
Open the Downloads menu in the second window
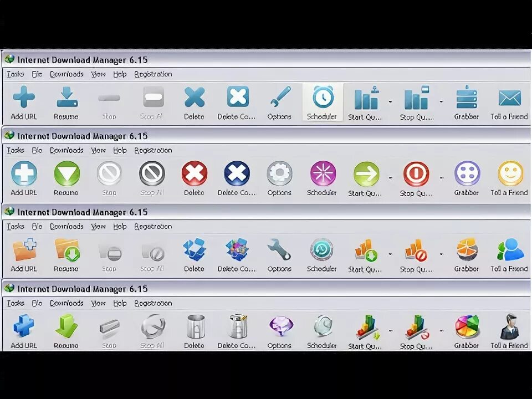pyautogui.click(x=66, y=150)
